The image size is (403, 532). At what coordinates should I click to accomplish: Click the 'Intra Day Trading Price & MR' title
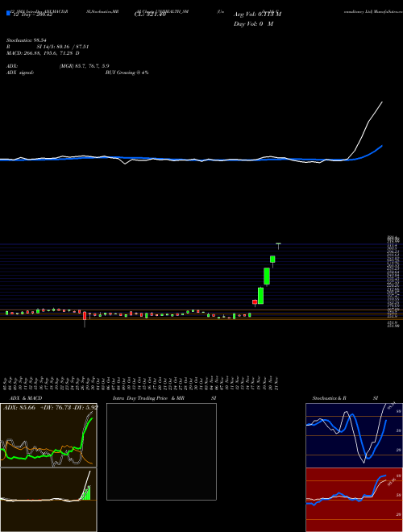coord(148,398)
